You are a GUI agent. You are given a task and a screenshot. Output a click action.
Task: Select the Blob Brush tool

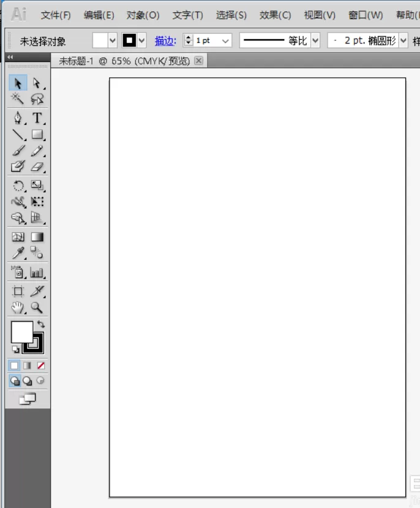pyautogui.click(x=18, y=167)
